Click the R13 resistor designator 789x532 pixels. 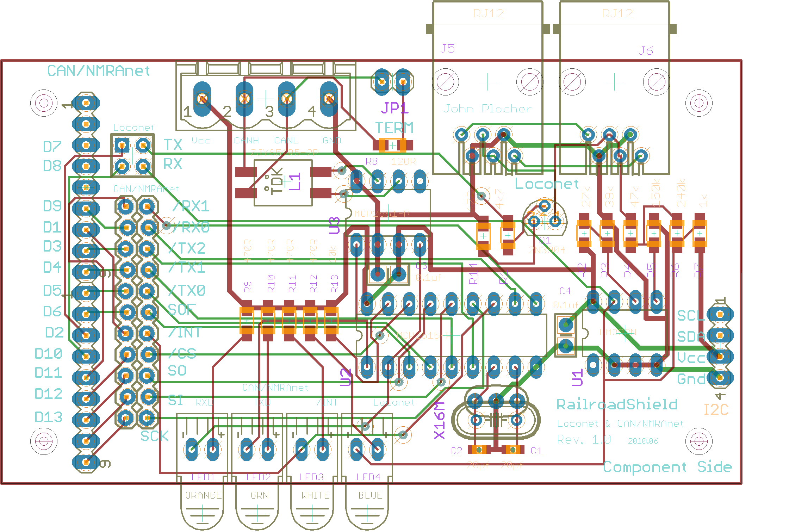tap(335, 284)
